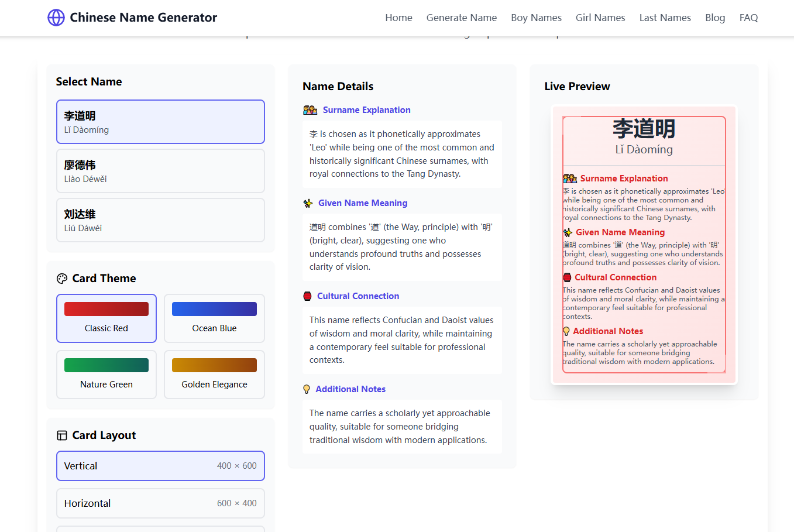Click the family icon next to Surname Explanation
Viewport: 794px width, 532px height.
pyautogui.click(x=310, y=109)
